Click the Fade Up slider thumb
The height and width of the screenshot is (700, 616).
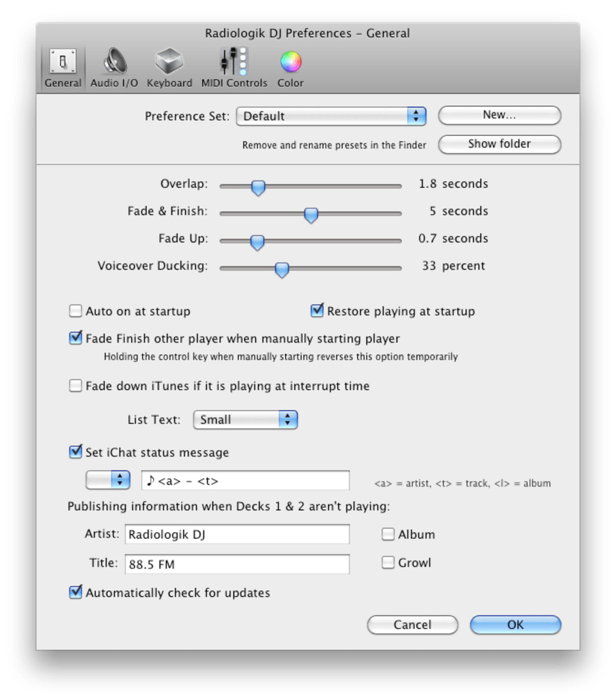257,242
